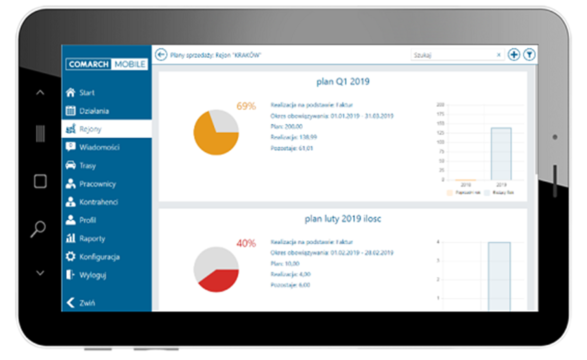The width and height of the screenshot is (587, 360).
Task: Open the Profil person icon
Action: (70, 220)
